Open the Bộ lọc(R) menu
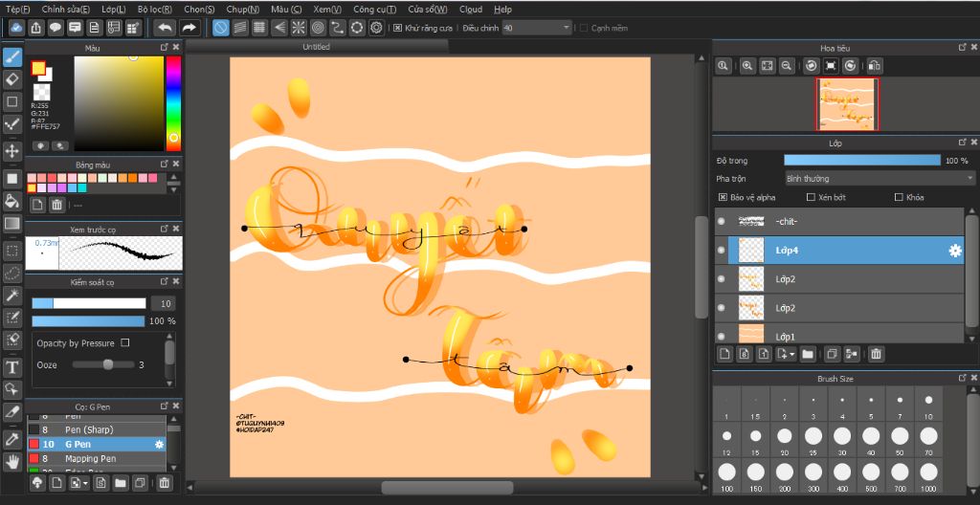980x505 pixels. click(x=154, y=10)
